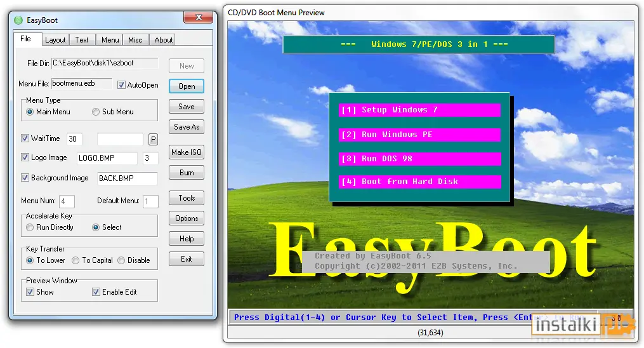This screenshot has height=348, width=644.
Task: Click the Menu File bootmenu.ezb field
Action: 81,83
